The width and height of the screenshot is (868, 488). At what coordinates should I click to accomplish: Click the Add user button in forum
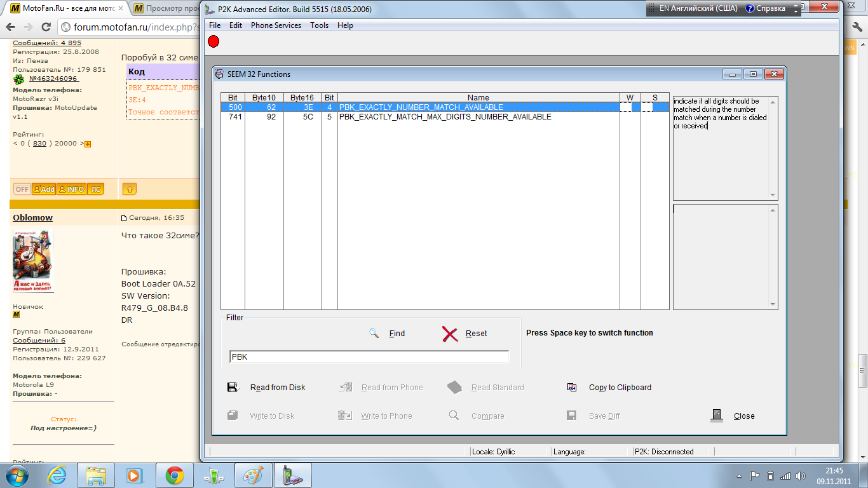coord(44,189)
